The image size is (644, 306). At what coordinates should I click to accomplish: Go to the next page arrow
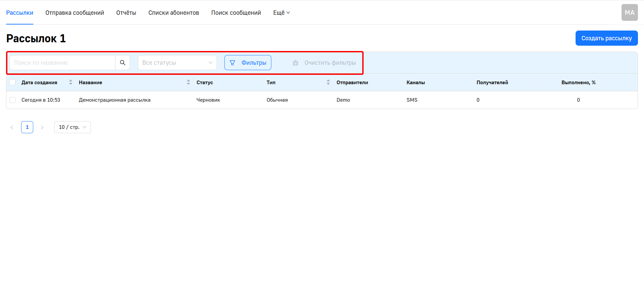(x=42, y=127)
